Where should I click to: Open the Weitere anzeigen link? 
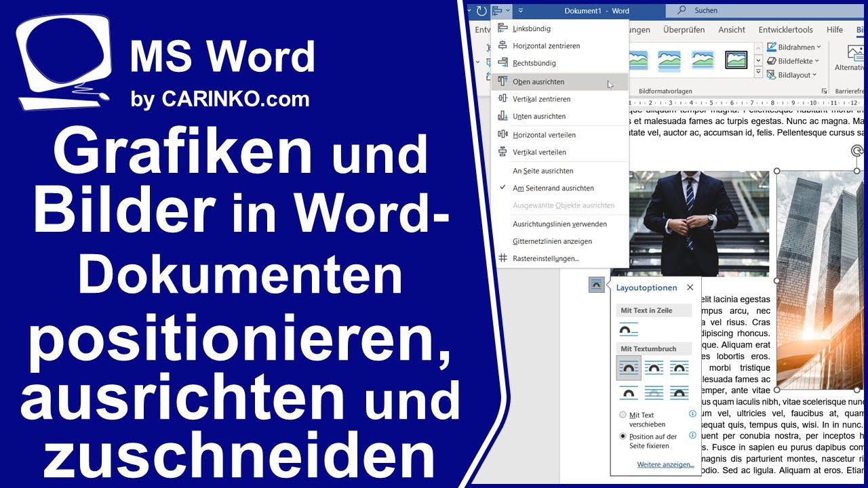coord(665,465)
